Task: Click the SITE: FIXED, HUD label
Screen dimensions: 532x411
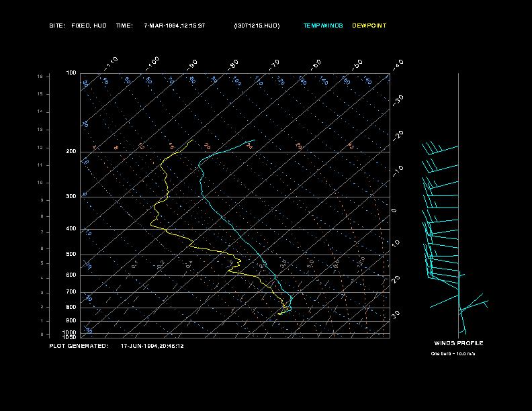Action: tap(78, 26)
